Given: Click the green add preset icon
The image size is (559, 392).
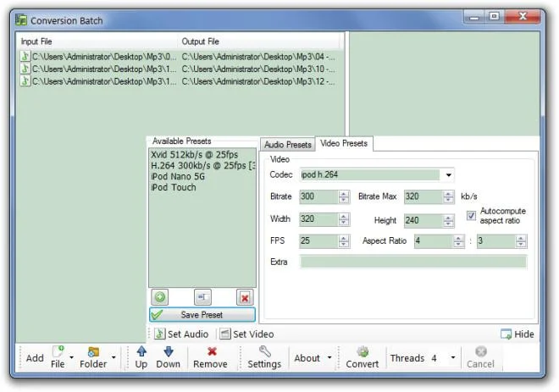Looking at the screenshot, I should click(160, 297).
